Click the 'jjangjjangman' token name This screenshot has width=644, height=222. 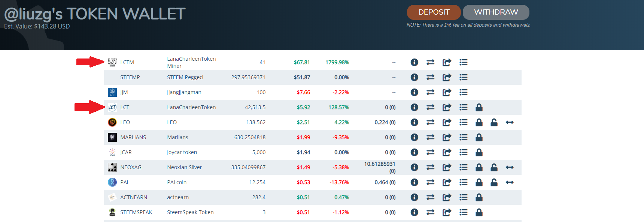pyautogui.click(x=184, y=92)
